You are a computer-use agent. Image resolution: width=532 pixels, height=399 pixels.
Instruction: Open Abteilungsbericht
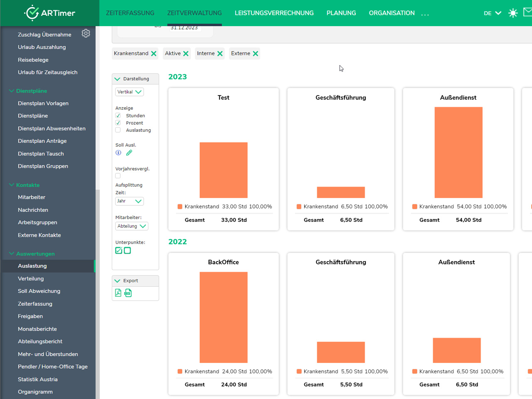[x=40, y=341]
